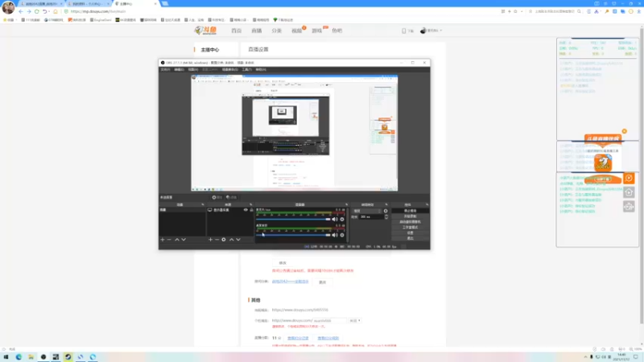Move scene up in OBS scenes list
644x362 pixels.
click(x=177, y=239)
